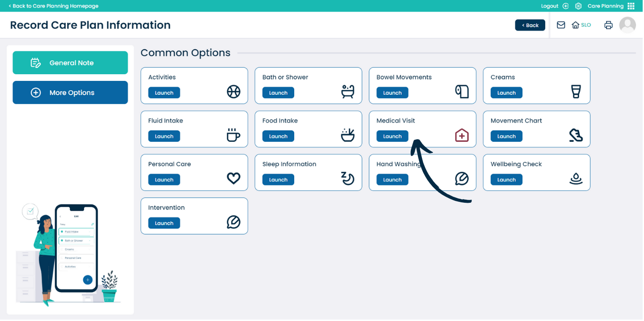
Task: Click the dark Back button
Action: tap(530, 25)
